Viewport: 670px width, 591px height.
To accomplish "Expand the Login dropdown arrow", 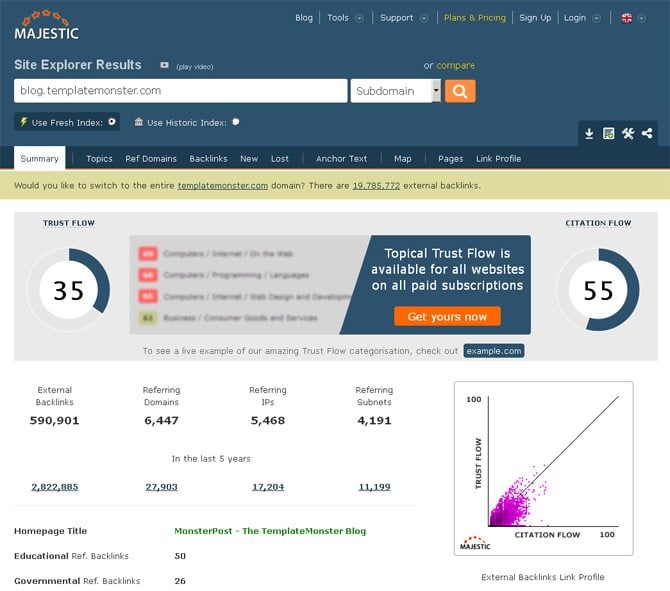I will click(x=597, y=18).
